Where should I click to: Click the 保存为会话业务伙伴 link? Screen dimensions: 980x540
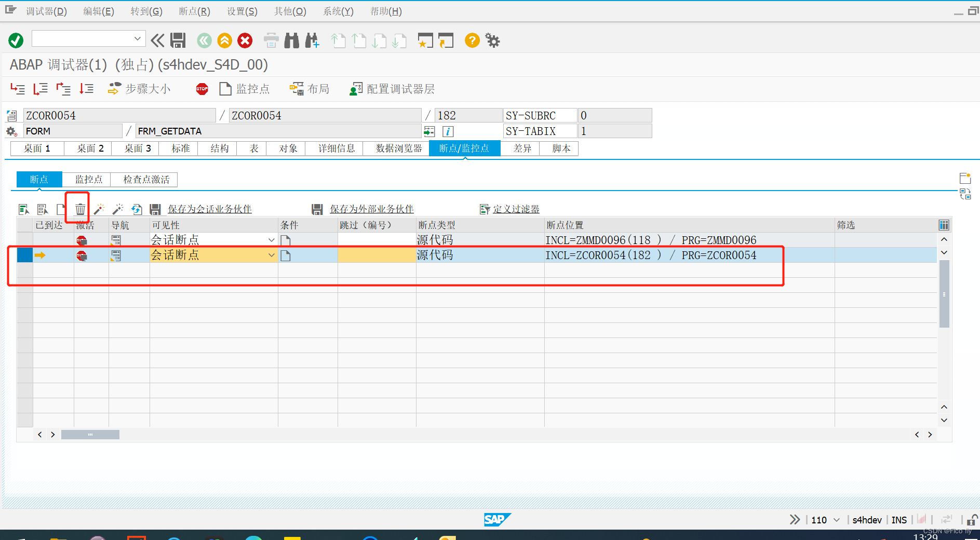[209, 209]
